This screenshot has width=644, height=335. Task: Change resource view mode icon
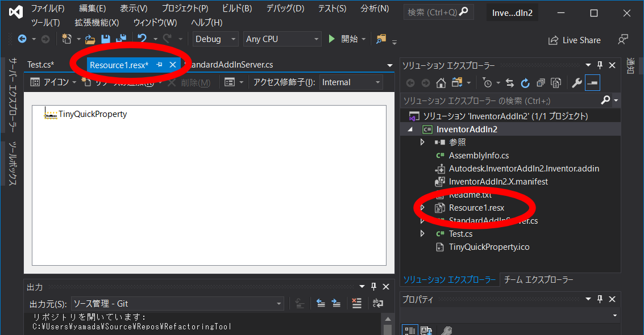click(x=230, y=82)
